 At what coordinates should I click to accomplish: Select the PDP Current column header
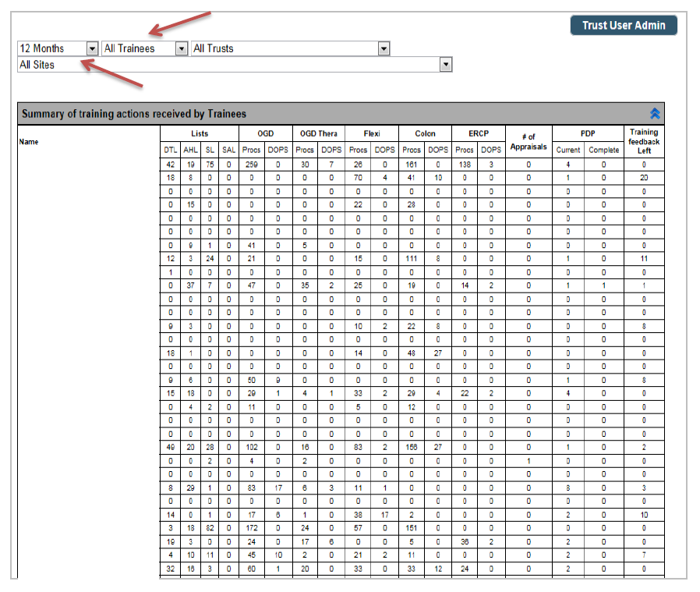coord(567,150)
